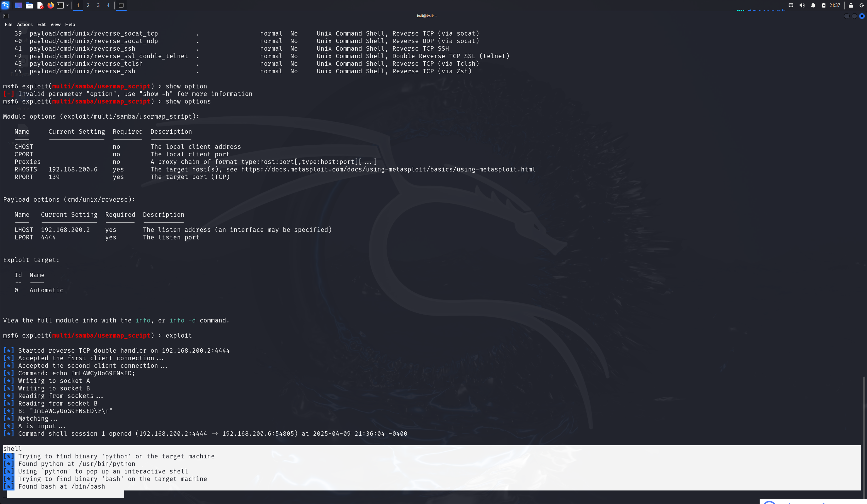
Task: Open the Actions menu
Action: point(25,25)
